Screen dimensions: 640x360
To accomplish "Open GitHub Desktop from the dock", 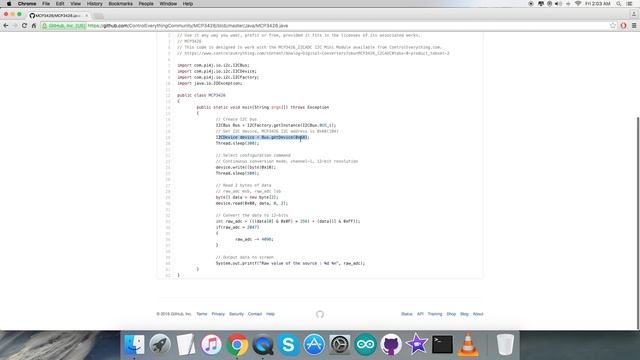I will tap(391, 344).
